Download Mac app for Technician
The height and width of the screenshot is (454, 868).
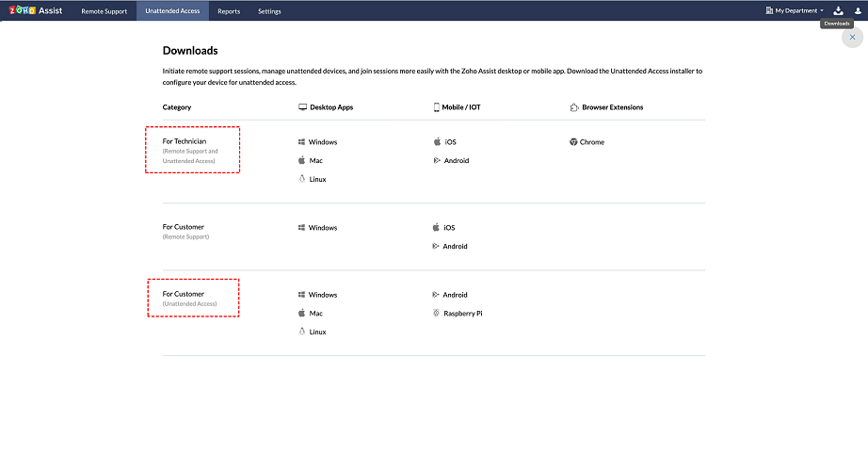coord(311,160)
